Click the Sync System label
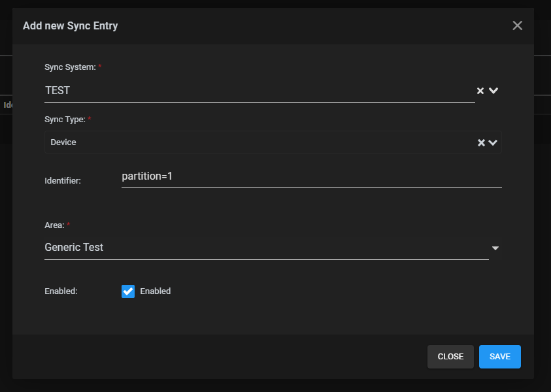Image resolution: width=551 pixels, height=392 pixels. click(x=71, y=67)
